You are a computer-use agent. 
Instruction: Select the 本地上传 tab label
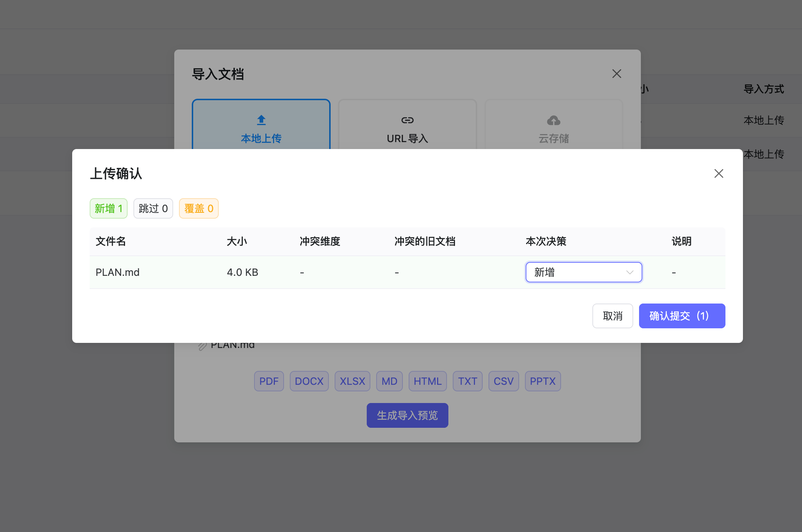pyautogui.click(x=261, y=138)
